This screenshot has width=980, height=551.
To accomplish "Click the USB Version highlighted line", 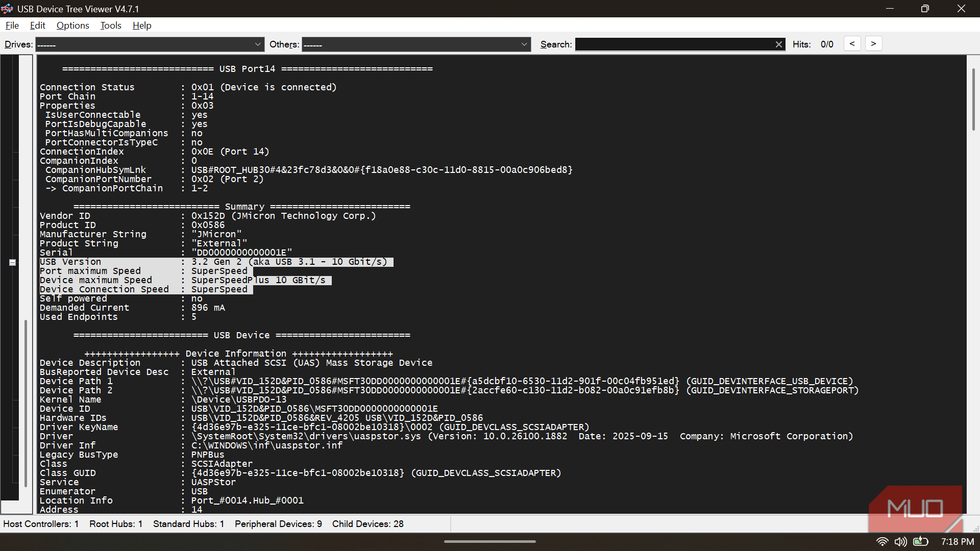I will click(216, 262).
